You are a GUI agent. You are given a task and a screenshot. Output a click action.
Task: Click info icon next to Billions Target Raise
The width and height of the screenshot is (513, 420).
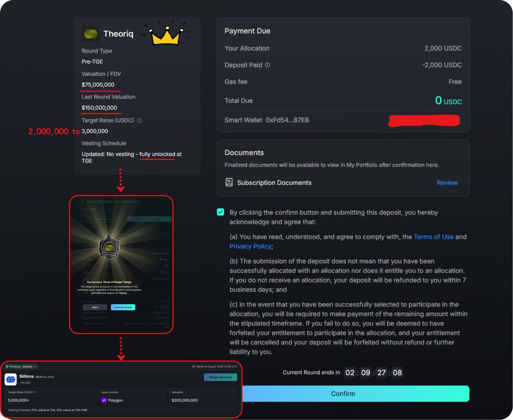click(x=35, y=392)
